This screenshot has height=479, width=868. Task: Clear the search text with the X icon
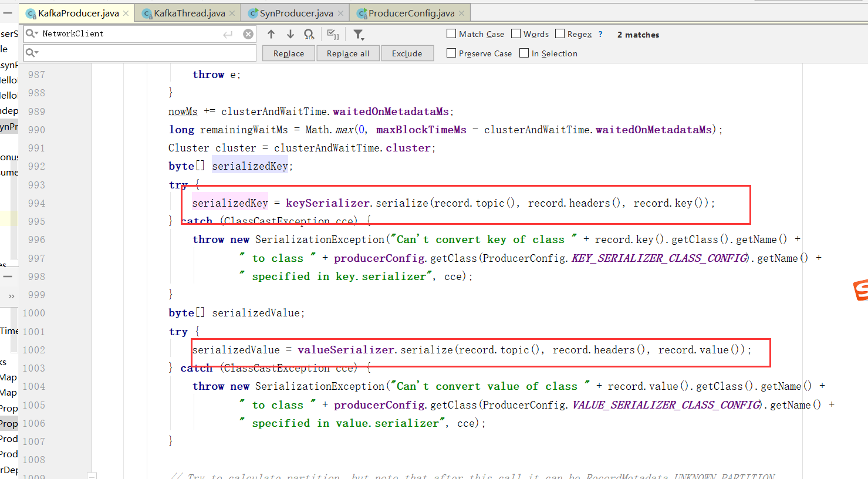[248, 34]
